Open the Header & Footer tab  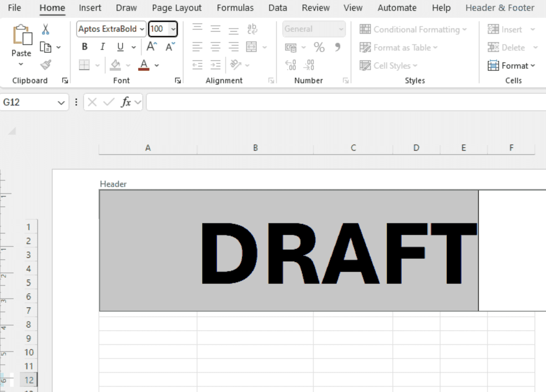[500, 8]
